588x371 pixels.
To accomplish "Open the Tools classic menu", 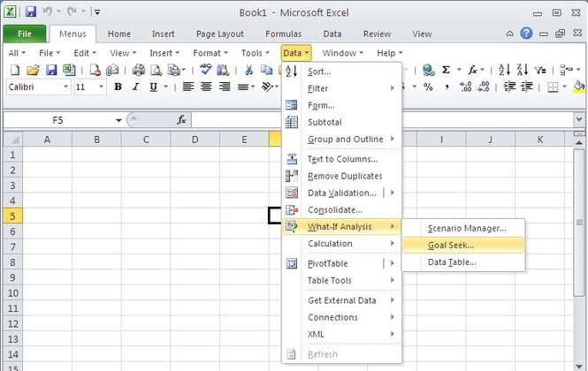I will [255, 53].
